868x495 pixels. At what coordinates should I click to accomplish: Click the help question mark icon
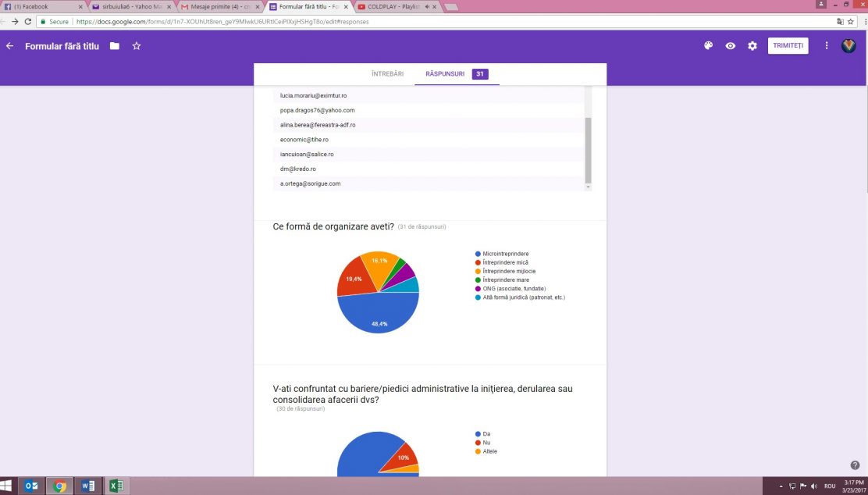pos(855,465)
